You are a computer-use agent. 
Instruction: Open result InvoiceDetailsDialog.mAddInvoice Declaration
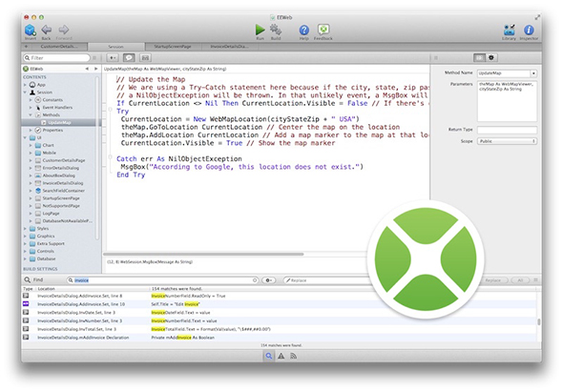83,337
